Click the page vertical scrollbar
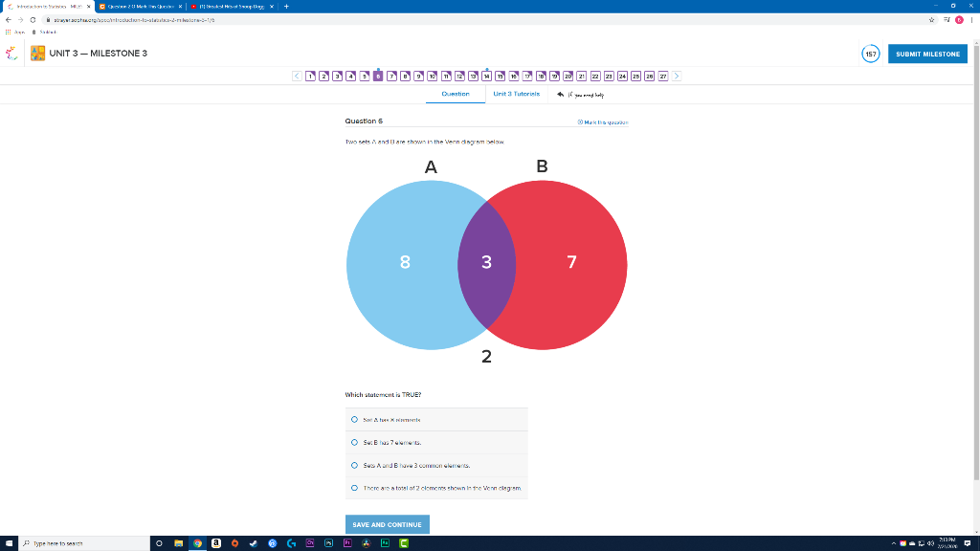This screenshot has width=980, height=551. pos(976,262)
